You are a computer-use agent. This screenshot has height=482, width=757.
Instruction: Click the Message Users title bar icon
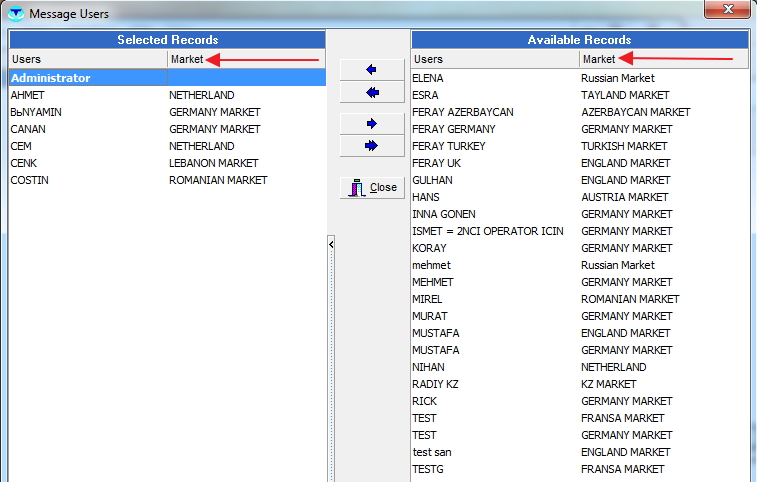tap(15, 14)
